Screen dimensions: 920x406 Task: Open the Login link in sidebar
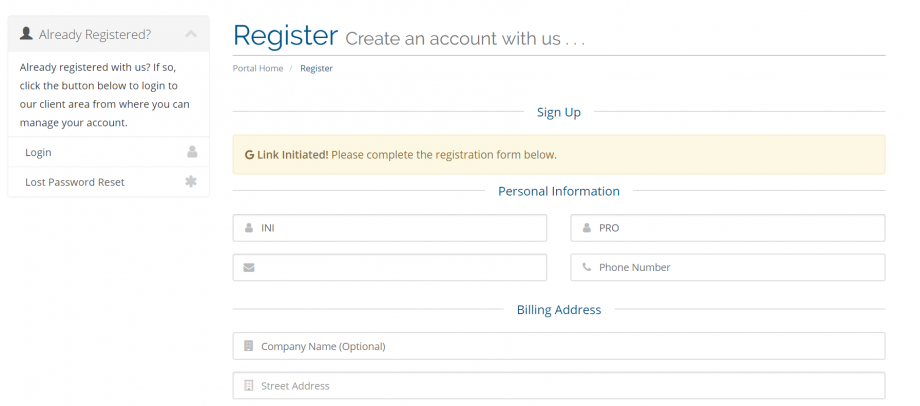point(39,152)
